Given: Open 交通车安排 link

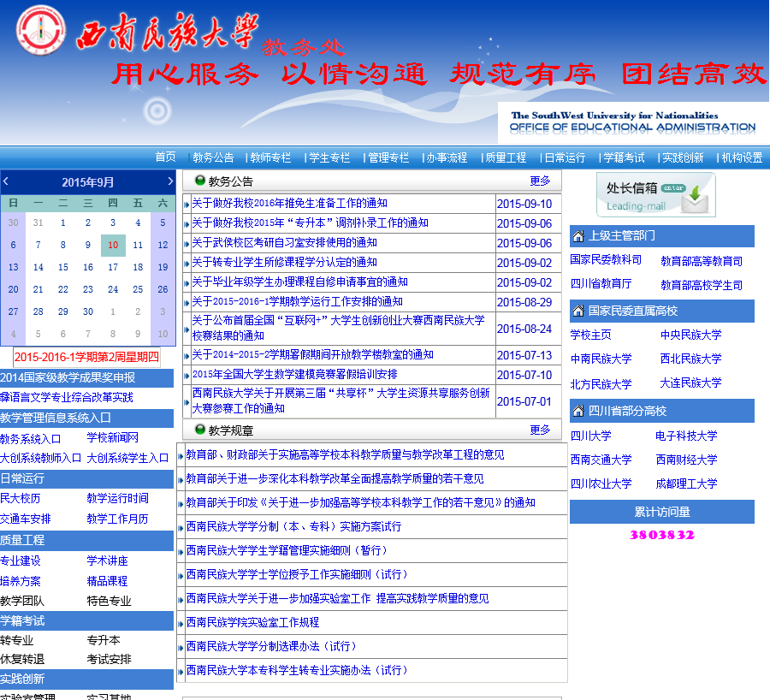Looking at the screenshot, I should 26,519.
